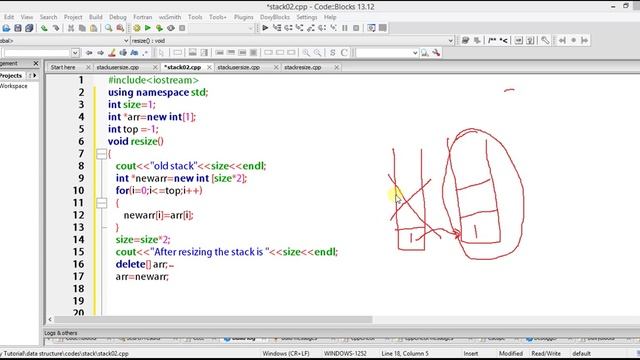The image size is (640, 360).
Task: Click the next bookmark arrow icon
Action: click(x=585, y=40)
